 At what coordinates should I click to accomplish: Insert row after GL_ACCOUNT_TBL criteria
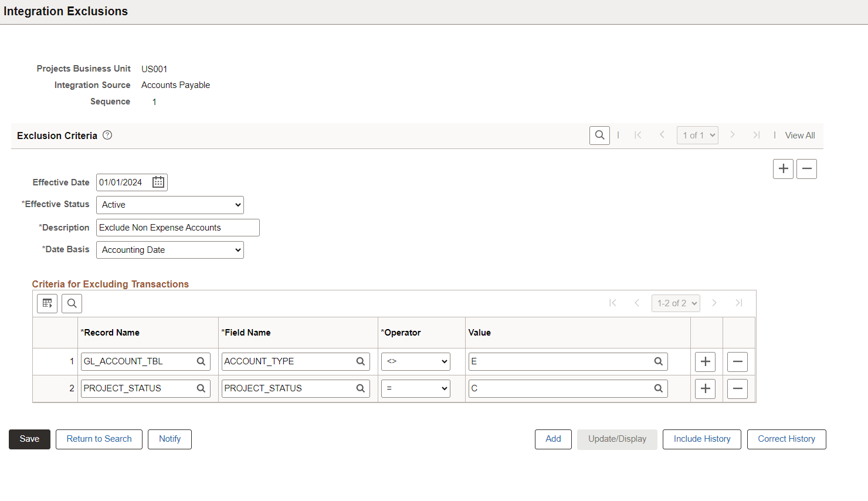pyautogui.click(x=705, y=362)
